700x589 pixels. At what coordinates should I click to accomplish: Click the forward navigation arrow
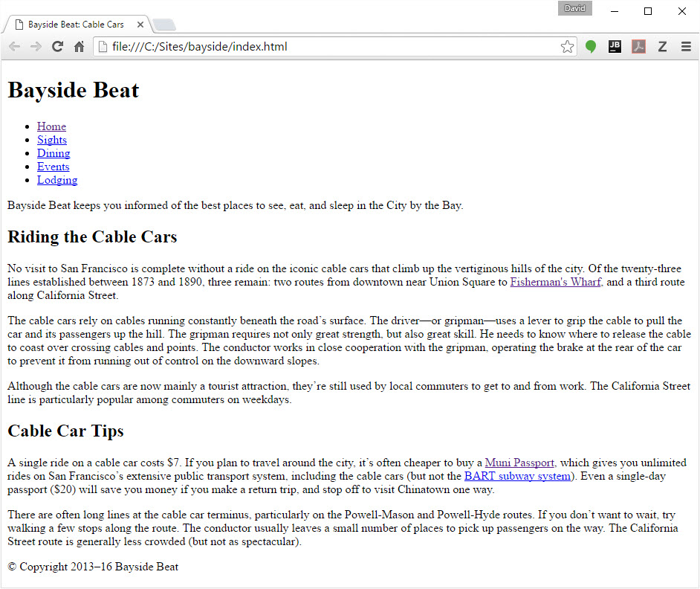point(35,46)
